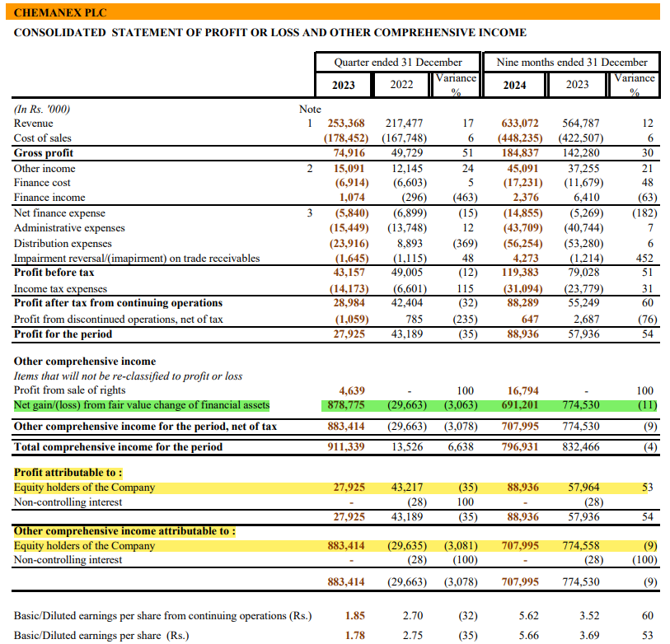Select the '(In Rs. '000)' units label

42,110
